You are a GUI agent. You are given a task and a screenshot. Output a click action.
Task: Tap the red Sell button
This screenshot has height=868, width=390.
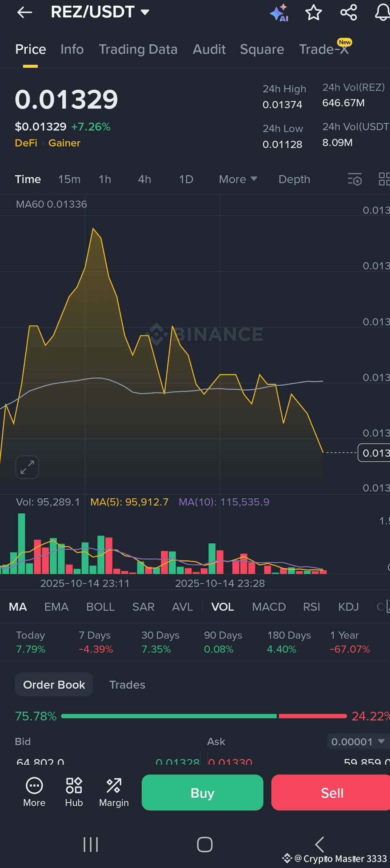tap(331, 792)
